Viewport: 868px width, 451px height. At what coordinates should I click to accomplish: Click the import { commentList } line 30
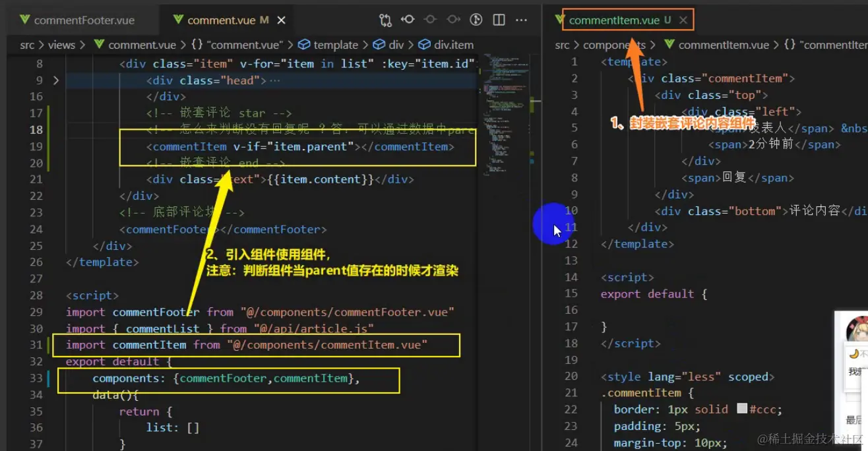coord(220,328)
